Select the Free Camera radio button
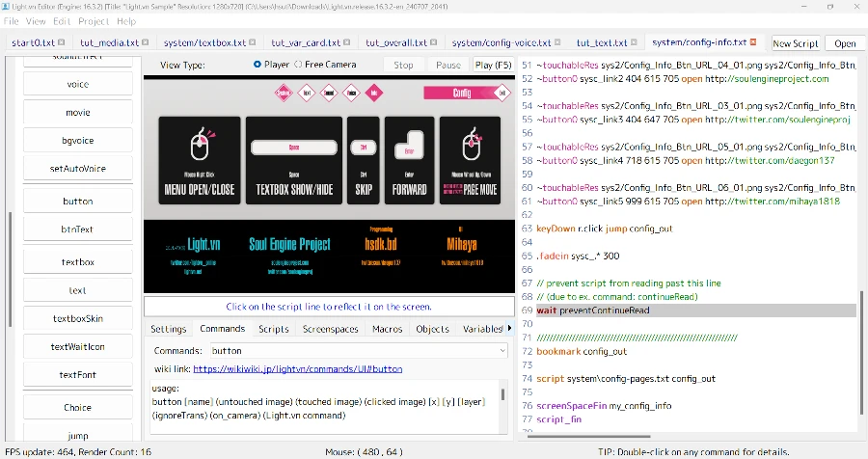This screenshot has width=868, height=459. (297, 65)
